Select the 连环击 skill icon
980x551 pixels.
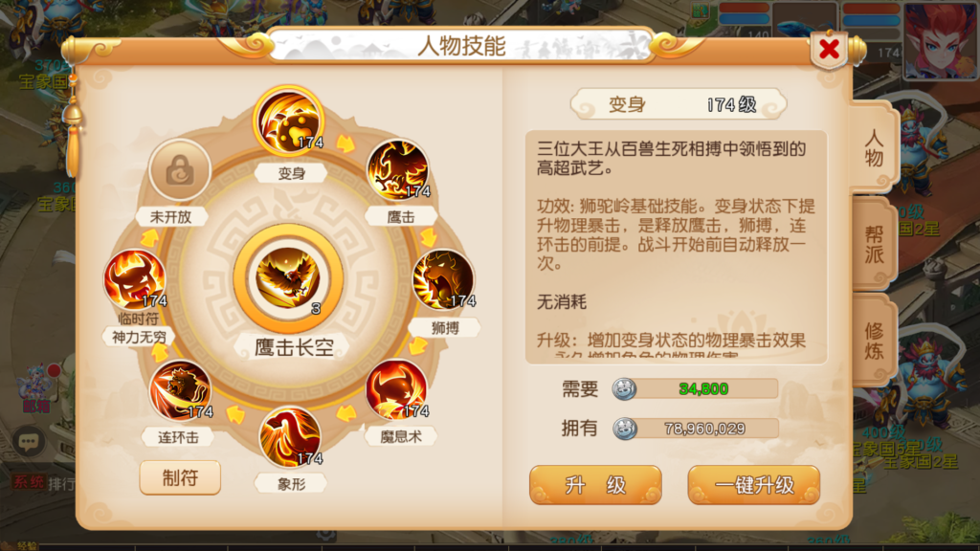(180, 390)
